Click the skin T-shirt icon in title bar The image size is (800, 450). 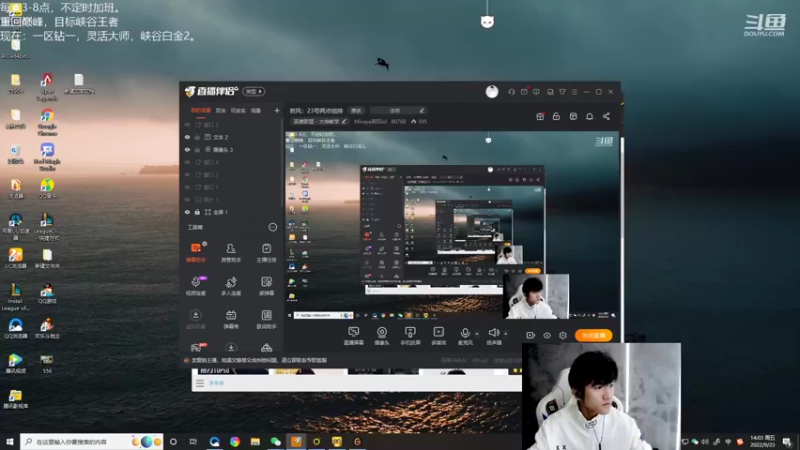562,92
